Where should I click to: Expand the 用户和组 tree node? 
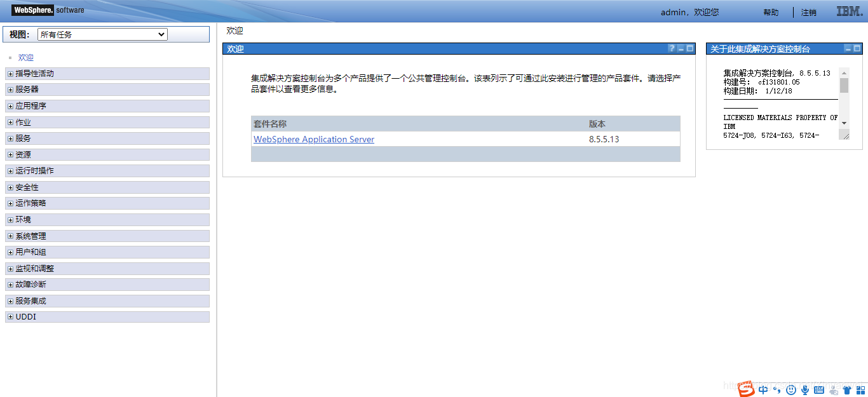point(10,252)
